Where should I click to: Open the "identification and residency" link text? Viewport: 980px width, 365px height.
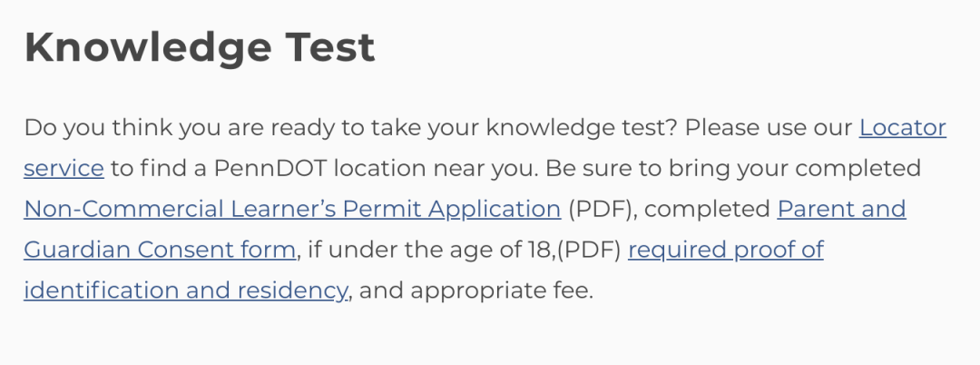(185, 291)
